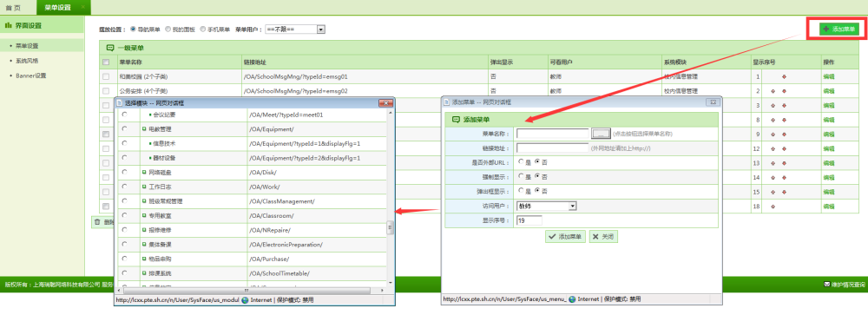Click the 菜单名称 input field in dialog
The height and width of the screenshot is (315, 868).
coord(552,134)
